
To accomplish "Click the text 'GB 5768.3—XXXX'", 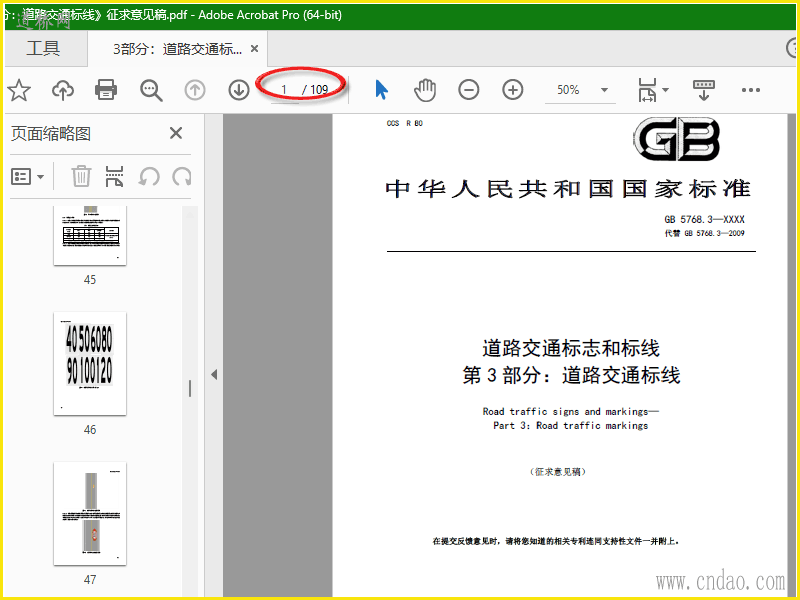I will coord(704,219).
